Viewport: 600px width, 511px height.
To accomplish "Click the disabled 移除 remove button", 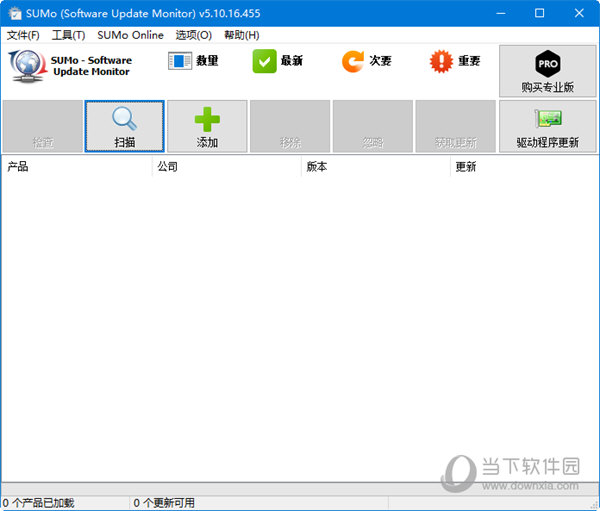I will [290, 126].
